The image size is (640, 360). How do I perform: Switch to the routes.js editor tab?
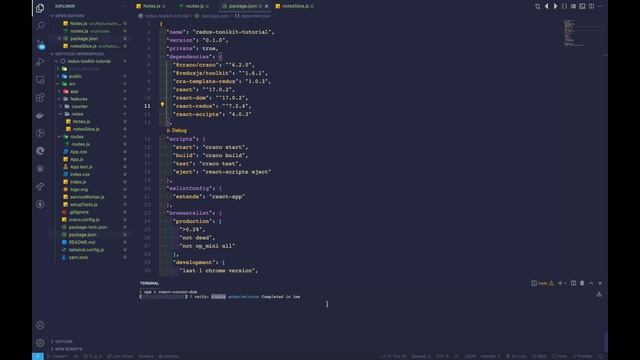pyautogui.click(x=195, y=6)
